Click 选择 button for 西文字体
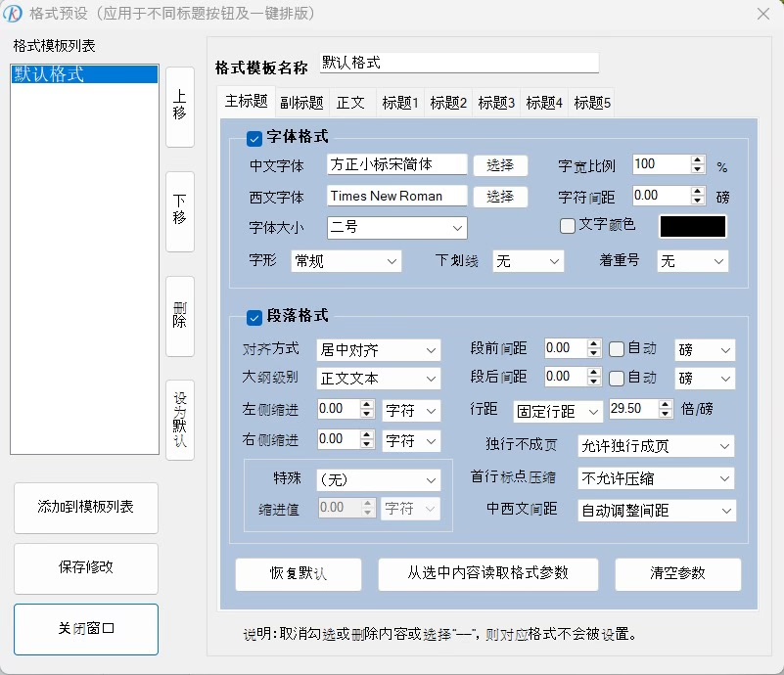This screenshot has height=675, width=784. 500,197
